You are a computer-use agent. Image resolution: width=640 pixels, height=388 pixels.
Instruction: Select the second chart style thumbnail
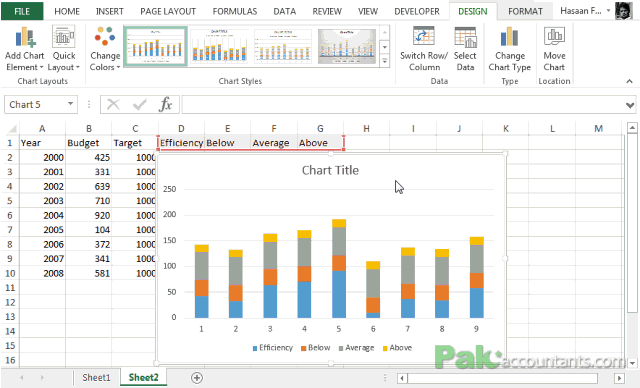(219, 46)
